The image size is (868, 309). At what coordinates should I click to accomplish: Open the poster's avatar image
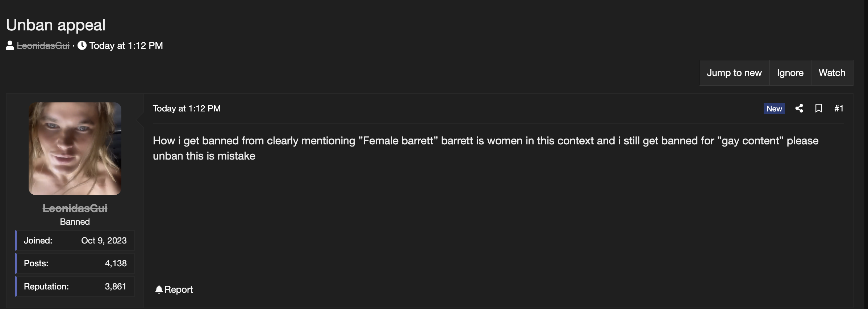tap(75, 149)
